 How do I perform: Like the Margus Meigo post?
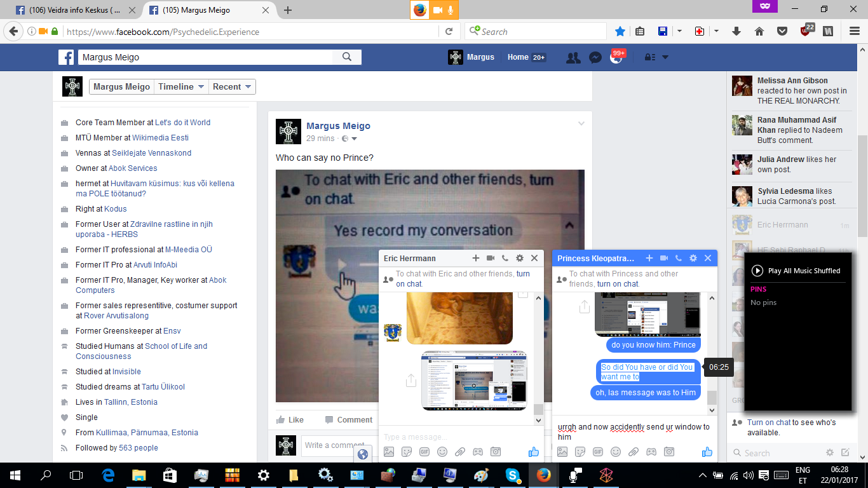tap(290, 420)
